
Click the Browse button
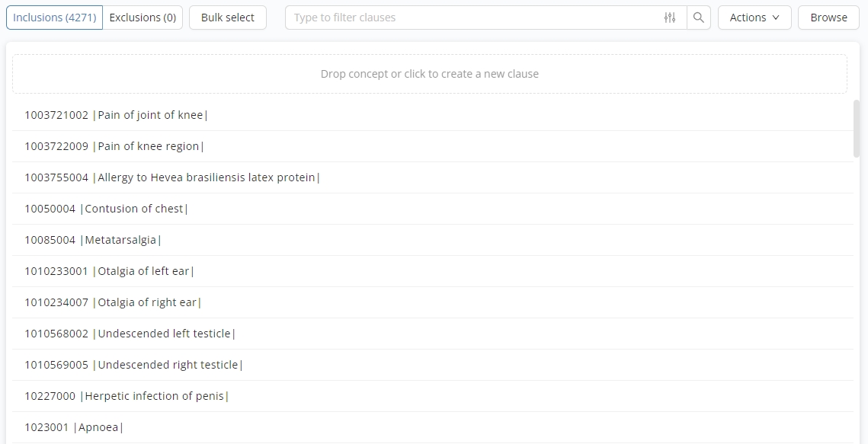click(x=828, y=18)
